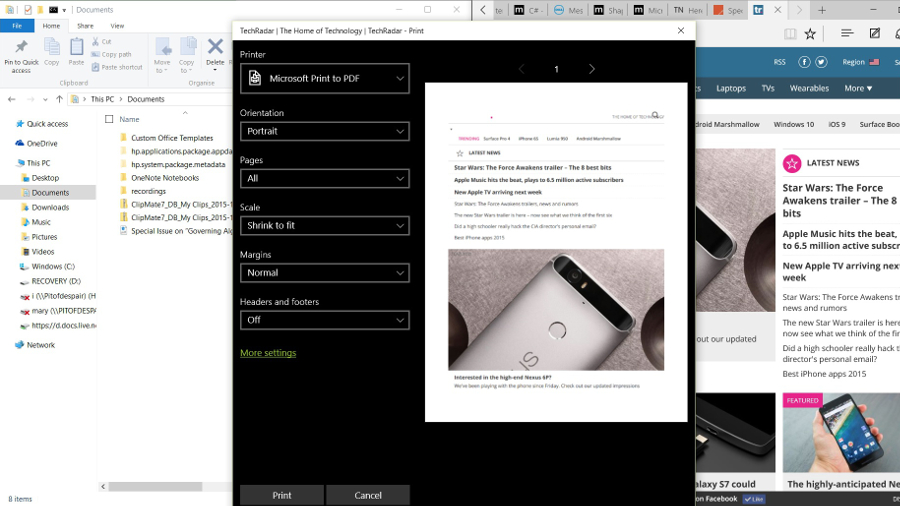This screenshot has height=506, width=900.
Task: Click the Up one level arrow in Explorer
Action: click(59, 99)
